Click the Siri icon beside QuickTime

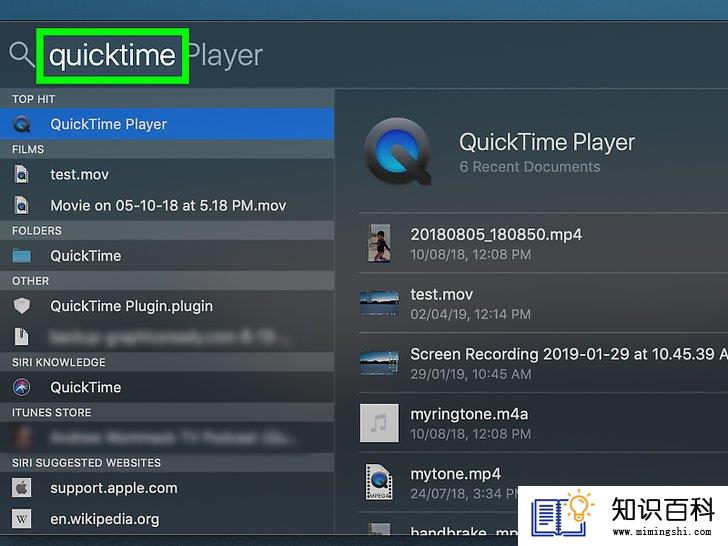pyautogui.click(x=22, y=387)
